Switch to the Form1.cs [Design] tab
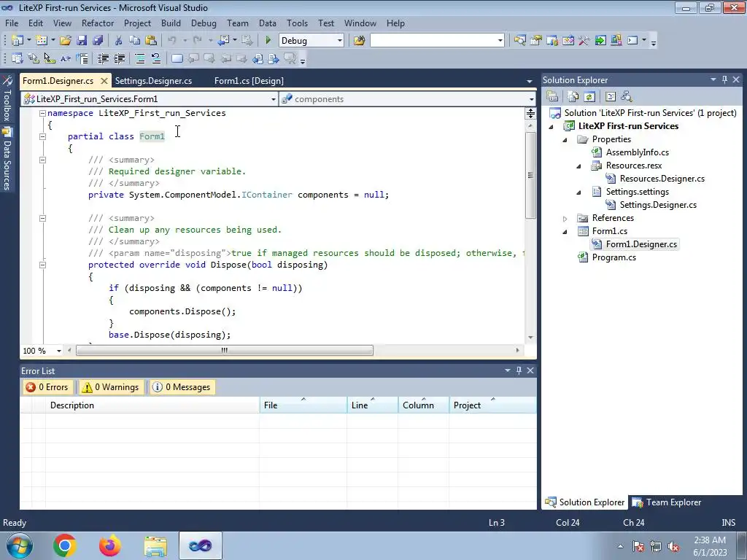Viewport: 747px width, 560px height. [249, 81]
